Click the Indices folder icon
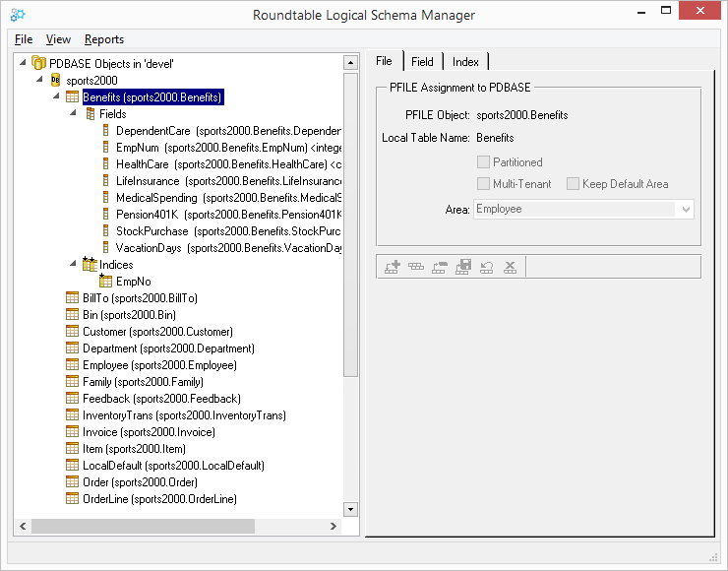Screen dimensions: 728x571 pos(90,264)
